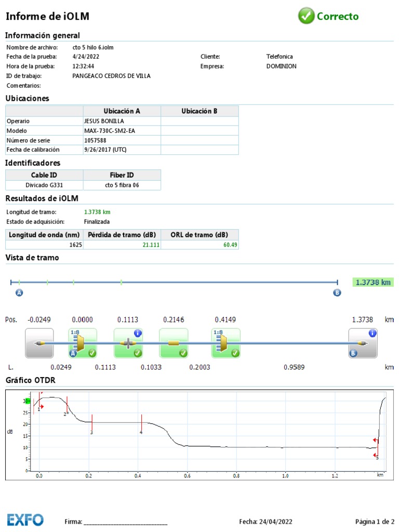Image resolution: width=399 pixels, height=532 pixels.
Task: Click the Fiber ID value 'cto 5 fibra 06'
Action: tap(122, 185)
